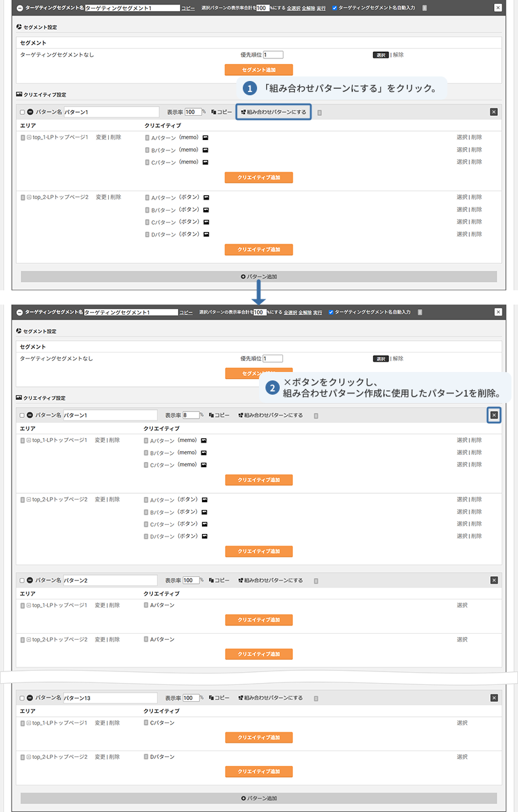Click 選択 link on Aパターン（memo） row, upper screenshot
This screenshot has width=518, height=812.
[x=462, y=137]
